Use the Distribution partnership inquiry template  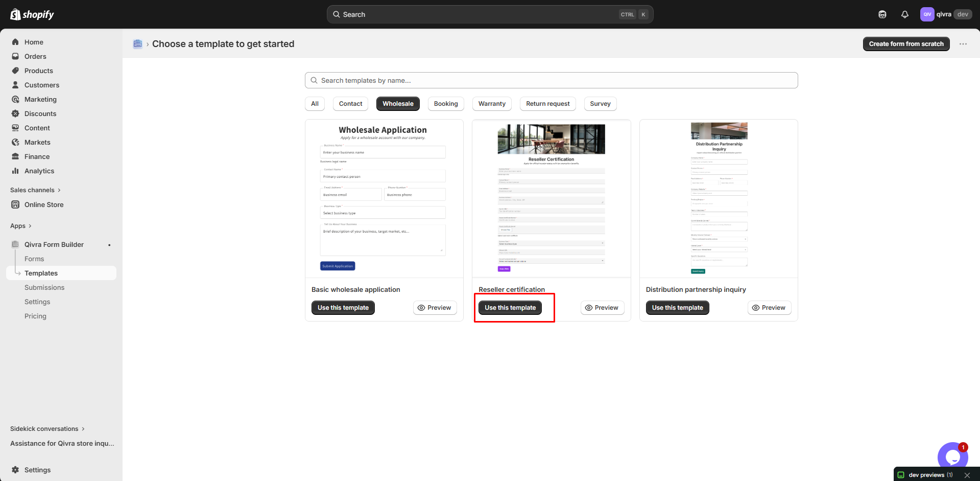[x=678, y=308]
